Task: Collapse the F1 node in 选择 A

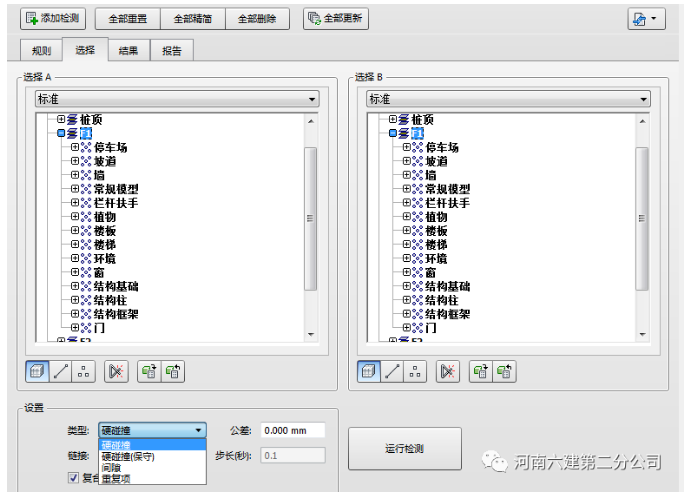Action: click(x=61, y=133)
